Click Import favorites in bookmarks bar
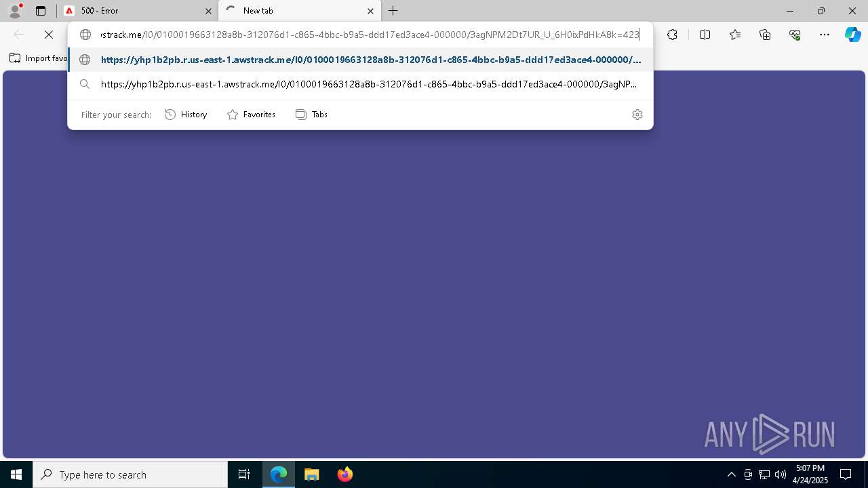 [39, 58]
